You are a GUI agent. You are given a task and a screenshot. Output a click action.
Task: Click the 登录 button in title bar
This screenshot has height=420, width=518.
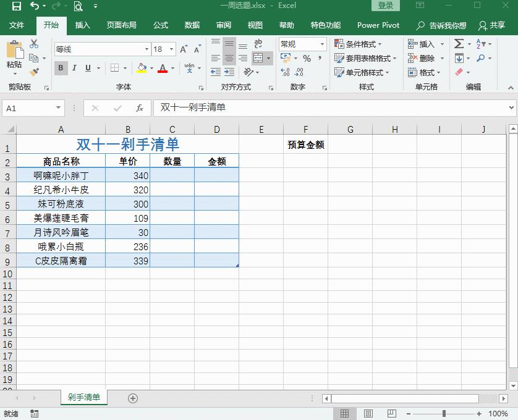[385, 4]
